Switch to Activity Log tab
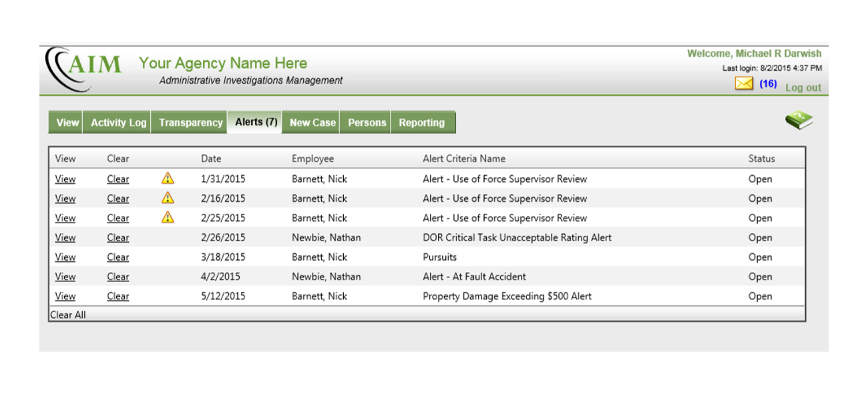868x401 pixels. click(x=118, y=122)
